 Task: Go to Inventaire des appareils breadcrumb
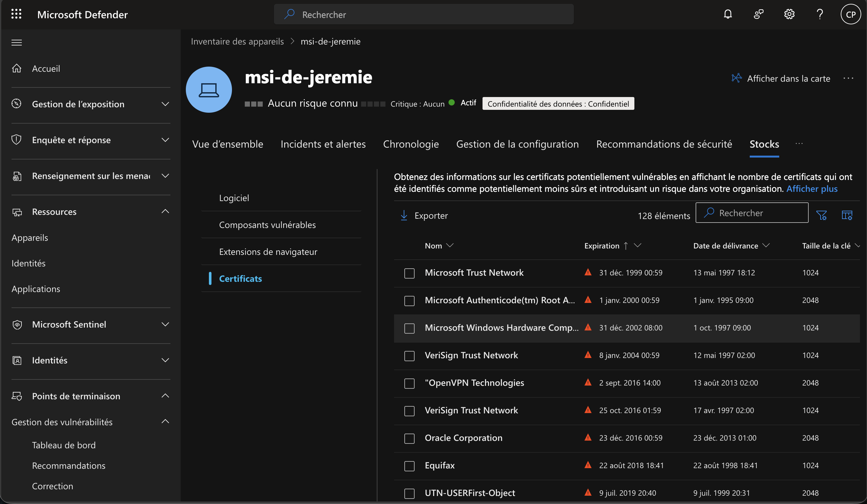coord(237,41)
